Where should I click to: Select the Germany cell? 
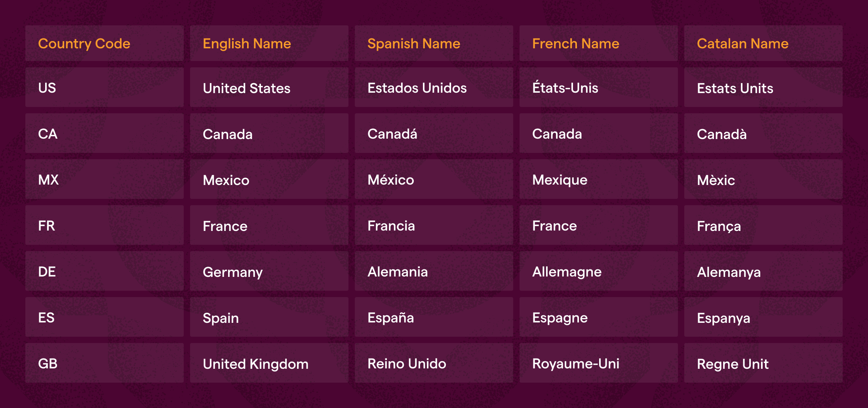269,271
